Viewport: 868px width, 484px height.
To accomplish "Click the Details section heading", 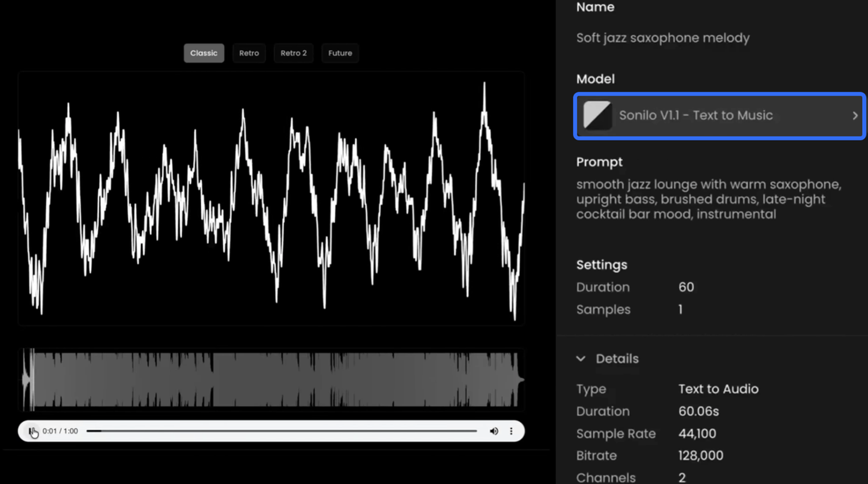I will (x=617, y=359).
